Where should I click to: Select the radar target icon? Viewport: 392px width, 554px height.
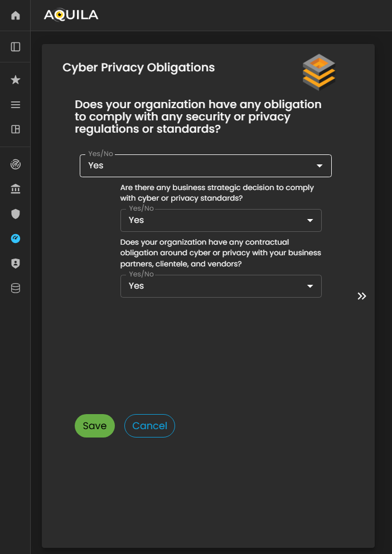pyautogui.click(x=16, y=165)
